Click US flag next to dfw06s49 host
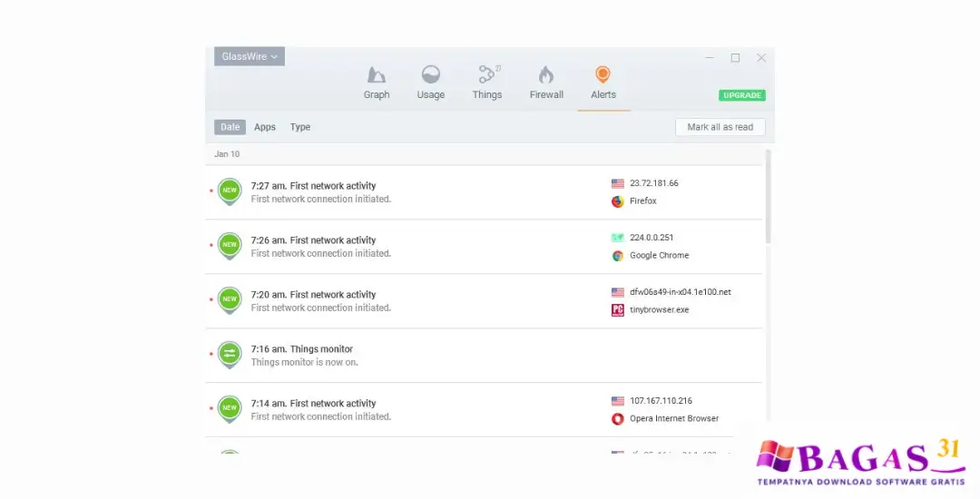 [x=618, y=291]
